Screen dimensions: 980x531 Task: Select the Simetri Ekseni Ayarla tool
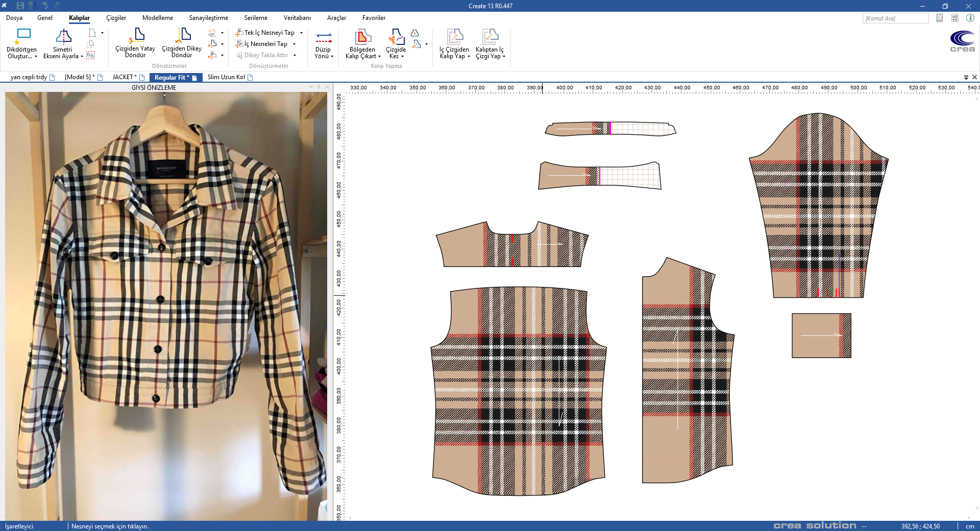(x=63, y=36)
